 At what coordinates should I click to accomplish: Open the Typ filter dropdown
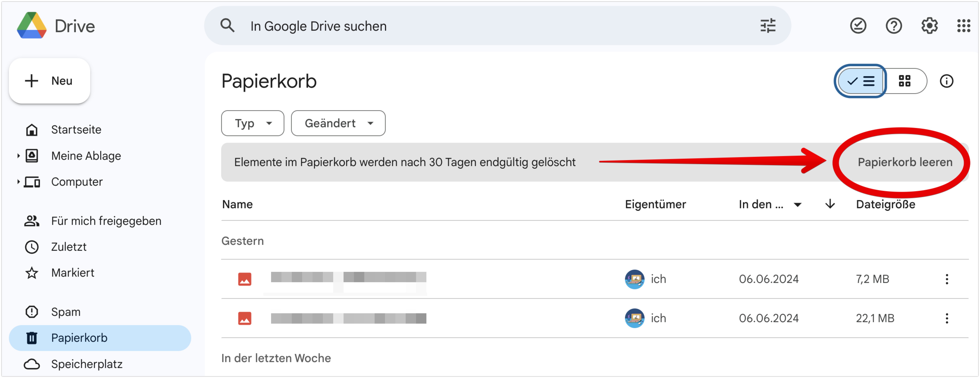[x=253, y=123]
